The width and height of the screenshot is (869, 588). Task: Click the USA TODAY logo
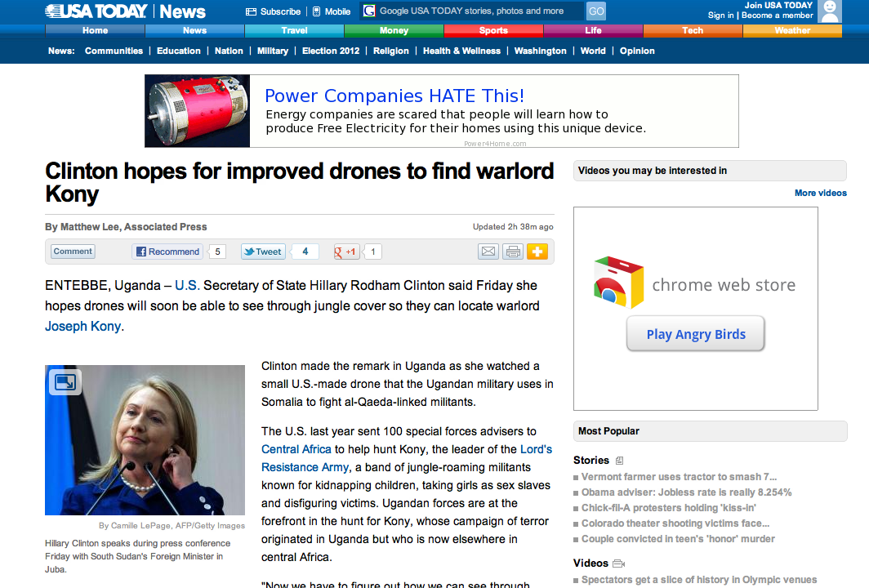[x=96, y=11]
